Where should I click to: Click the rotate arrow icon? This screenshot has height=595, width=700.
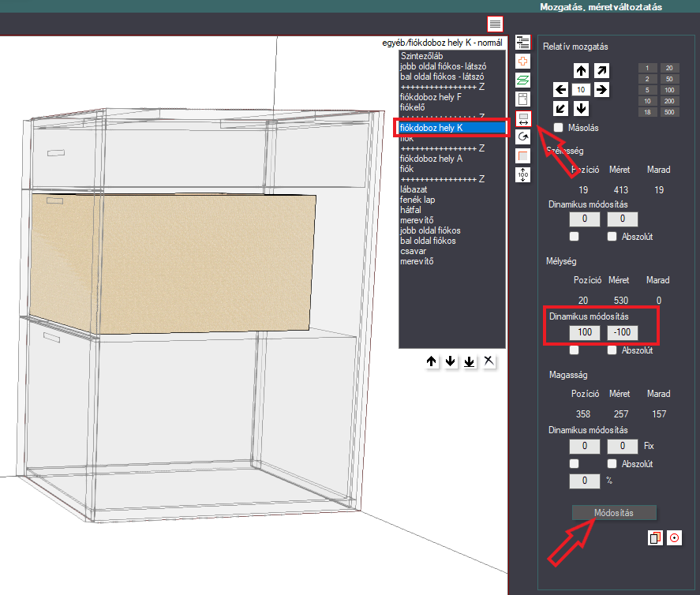click(x=522, y=137)
